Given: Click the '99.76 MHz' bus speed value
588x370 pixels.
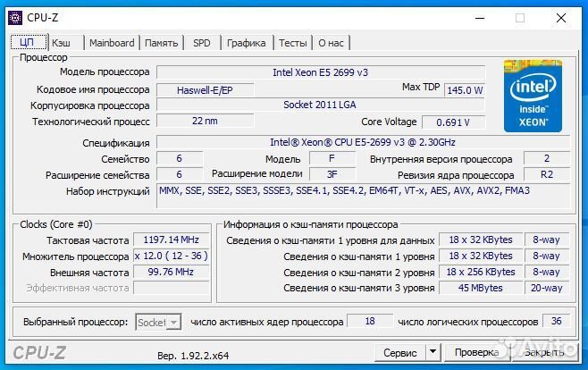Looking at the screenshot, I should click(x=172, y=272).
